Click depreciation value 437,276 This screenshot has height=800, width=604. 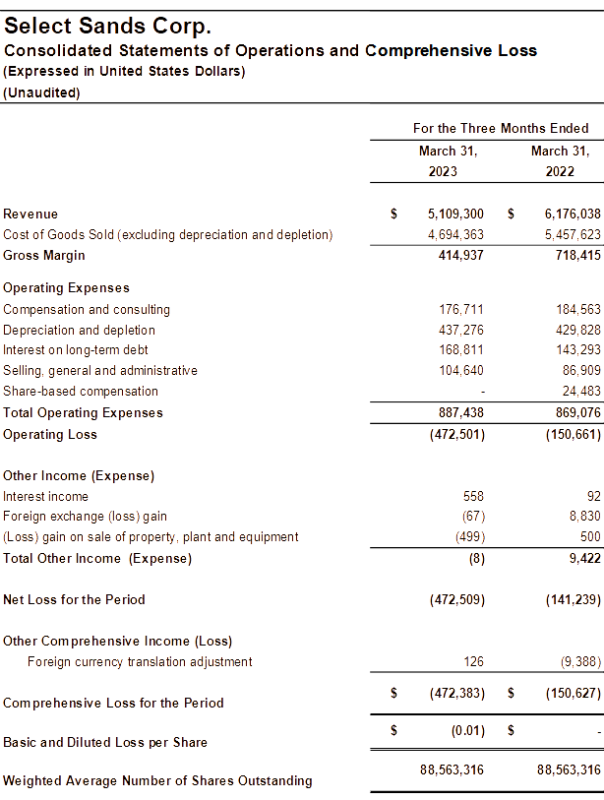461,330
